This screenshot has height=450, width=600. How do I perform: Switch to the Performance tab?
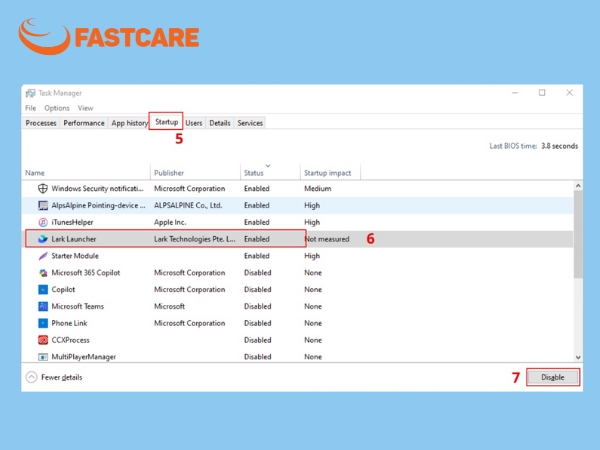84,123
